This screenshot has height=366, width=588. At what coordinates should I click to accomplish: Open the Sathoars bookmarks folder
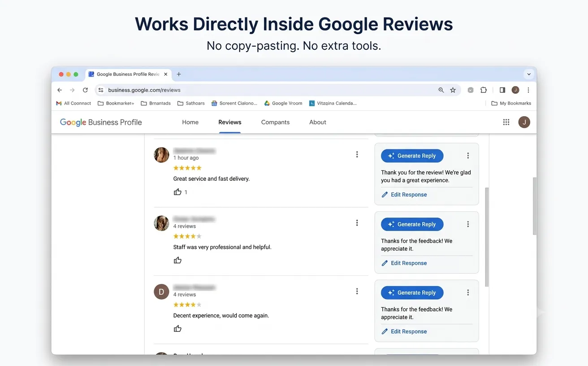pyautogui.click(x=191, y=103)
